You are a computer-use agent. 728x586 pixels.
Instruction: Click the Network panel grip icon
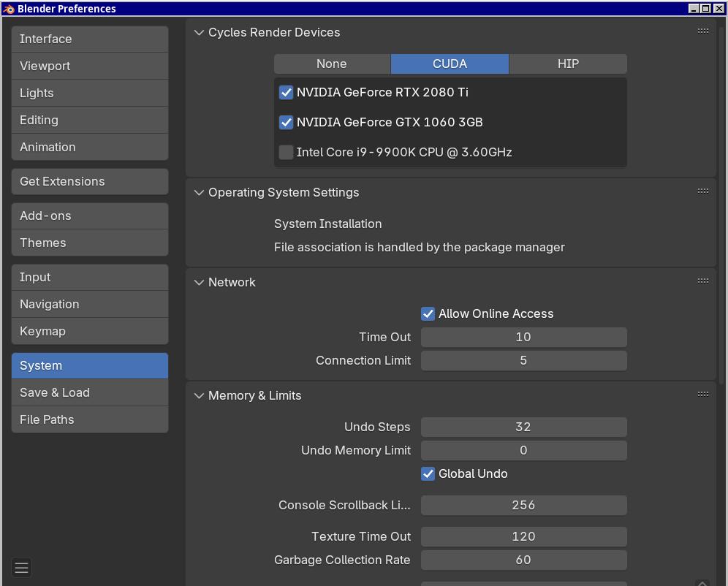click(x=702, y=281)
